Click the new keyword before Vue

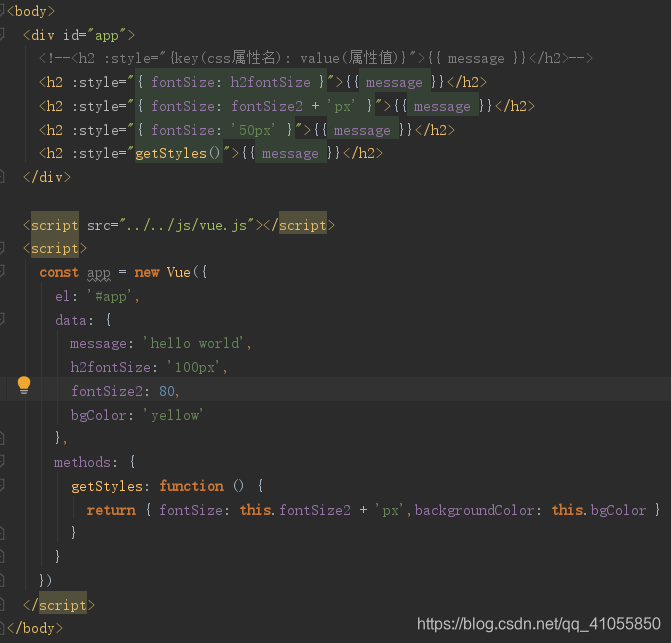click(x=147, y=273)
